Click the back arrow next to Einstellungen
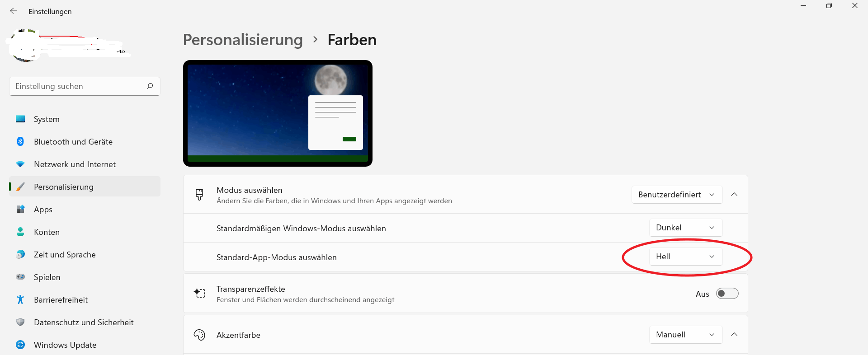 pyautogui.click(x=14, y=11)
